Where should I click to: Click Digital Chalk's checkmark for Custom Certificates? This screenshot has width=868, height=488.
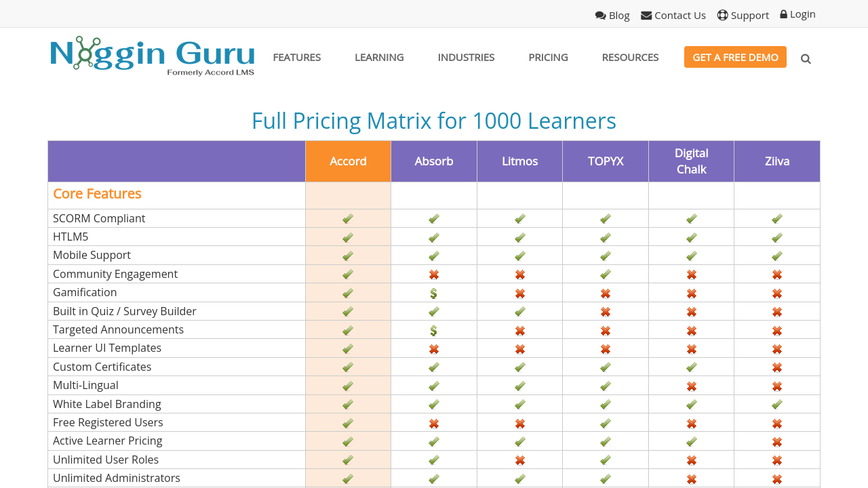692,367
